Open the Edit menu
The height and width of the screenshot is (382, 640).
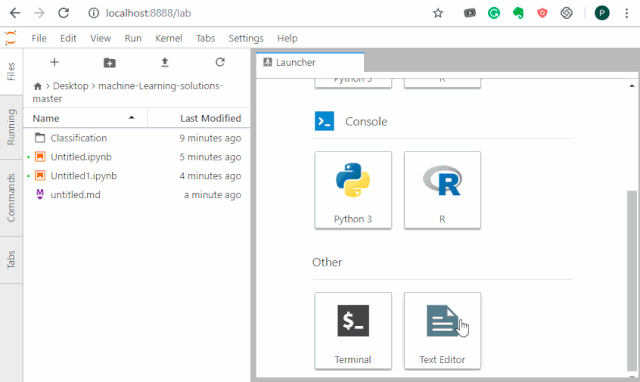[x=68, y=38]
